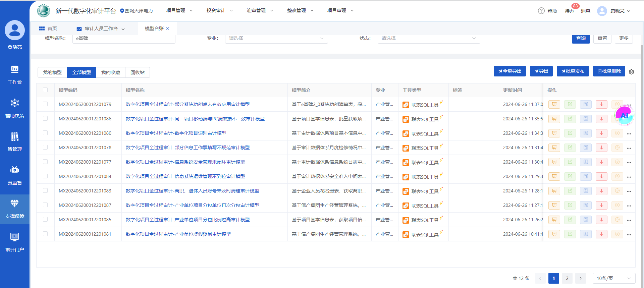
Task: Expand the 专业 dropdown filter
Action: [x=276, y=39]
